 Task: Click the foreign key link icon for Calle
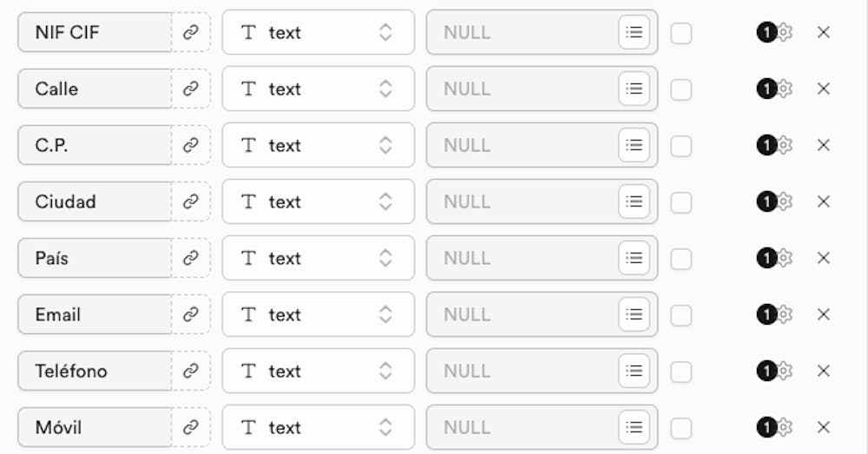(191, 89)
